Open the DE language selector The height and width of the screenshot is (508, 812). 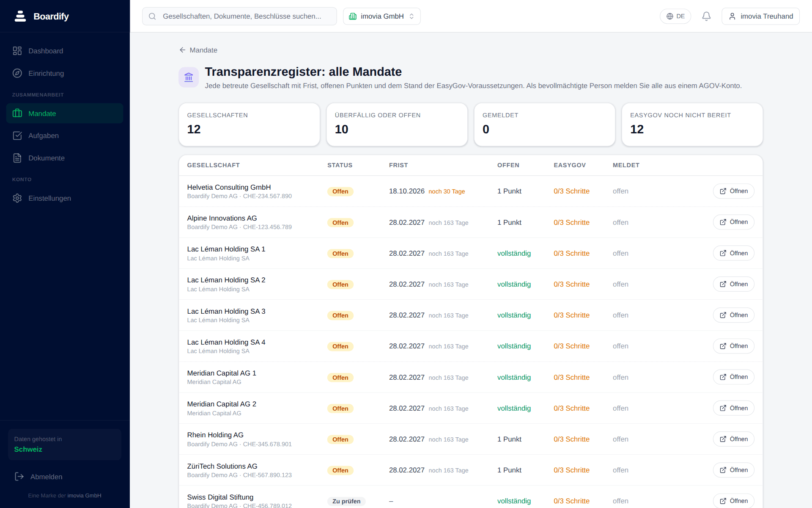[x=675, y=16]
